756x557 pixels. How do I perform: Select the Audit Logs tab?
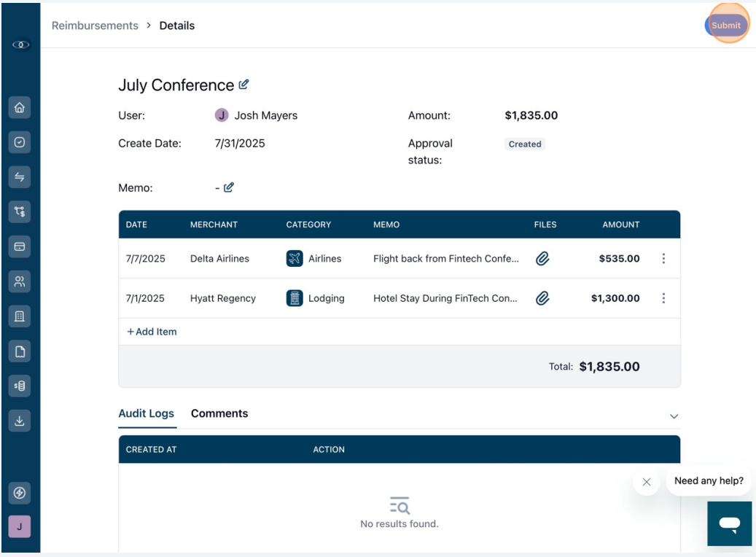[x=146, y=413]
